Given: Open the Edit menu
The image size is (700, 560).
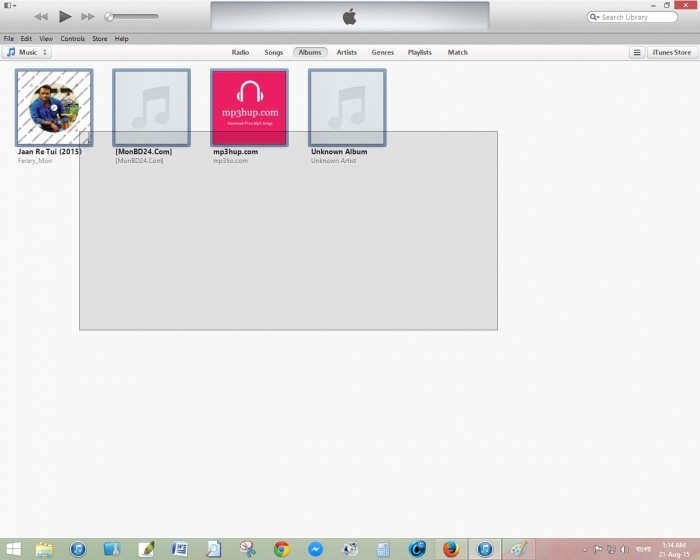Looking at the screenshot, I should tap(26, 39).
